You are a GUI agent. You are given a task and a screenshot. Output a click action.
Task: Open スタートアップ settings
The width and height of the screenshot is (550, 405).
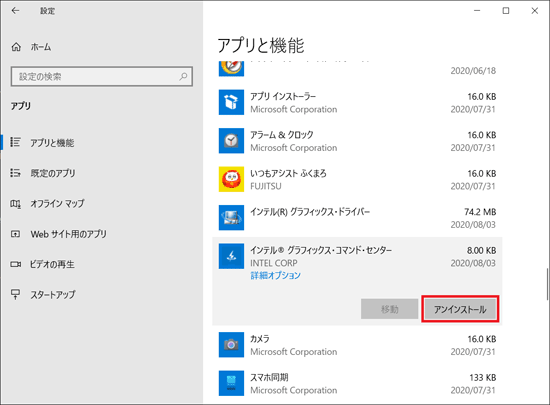[102, 295]
